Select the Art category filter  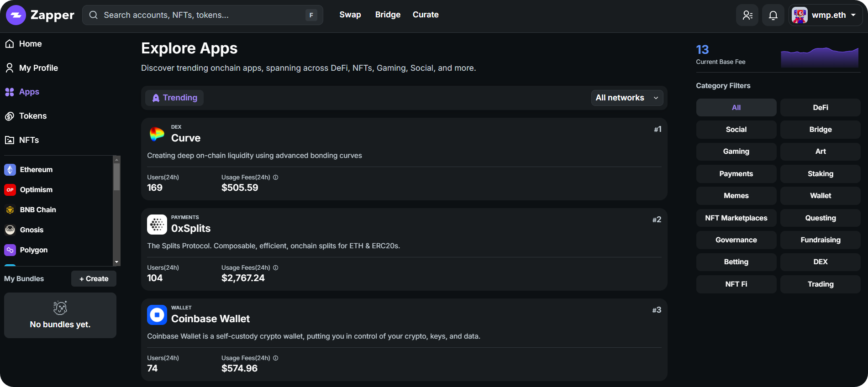(x=821, y=152)
